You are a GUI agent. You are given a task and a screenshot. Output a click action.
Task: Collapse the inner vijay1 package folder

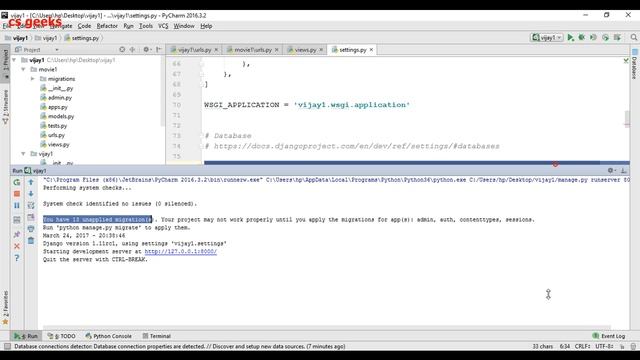tap(23, 154)
